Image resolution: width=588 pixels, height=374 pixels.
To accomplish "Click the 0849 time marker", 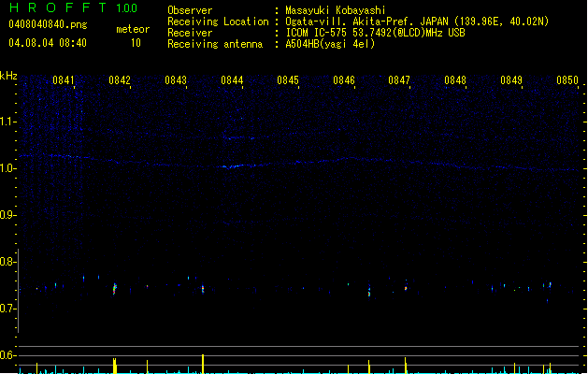I will coord(511,80).
